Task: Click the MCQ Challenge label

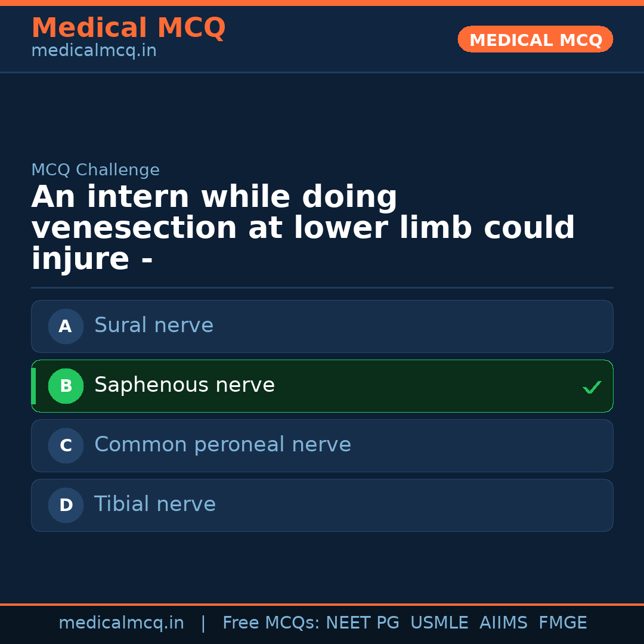Action: pyautogui.click(x=95, y=170)
